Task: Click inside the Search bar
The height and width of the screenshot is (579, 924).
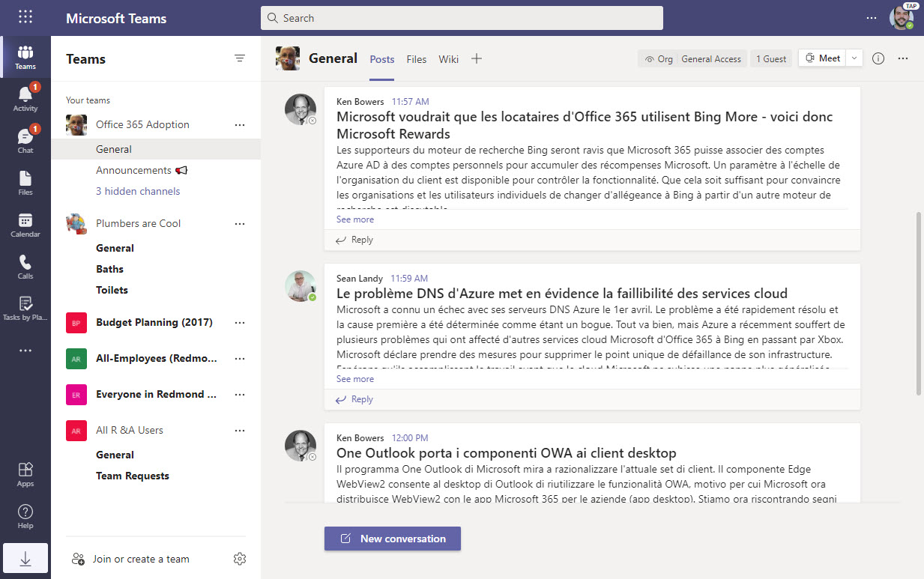Action: tap(462, 17)
